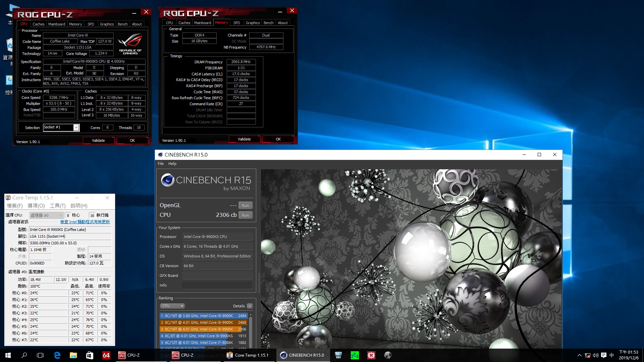Image resolution: width=644 pixels, height=362 pixels.
Task: Click Validate in left CPU-Z window
Action: (x=98, y=140)
